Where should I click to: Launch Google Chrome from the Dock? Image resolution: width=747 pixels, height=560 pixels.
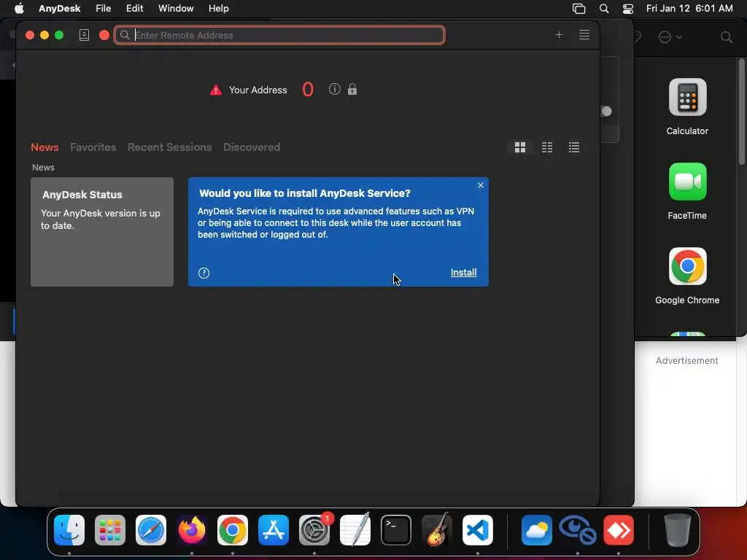[x=233, y=530]
